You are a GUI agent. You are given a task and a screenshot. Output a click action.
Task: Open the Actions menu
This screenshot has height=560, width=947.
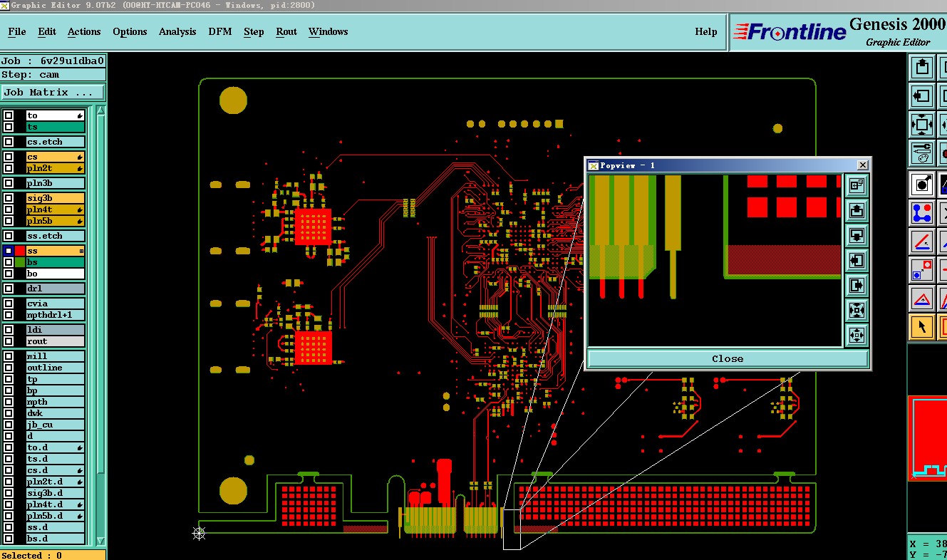[x=84, y=31]
